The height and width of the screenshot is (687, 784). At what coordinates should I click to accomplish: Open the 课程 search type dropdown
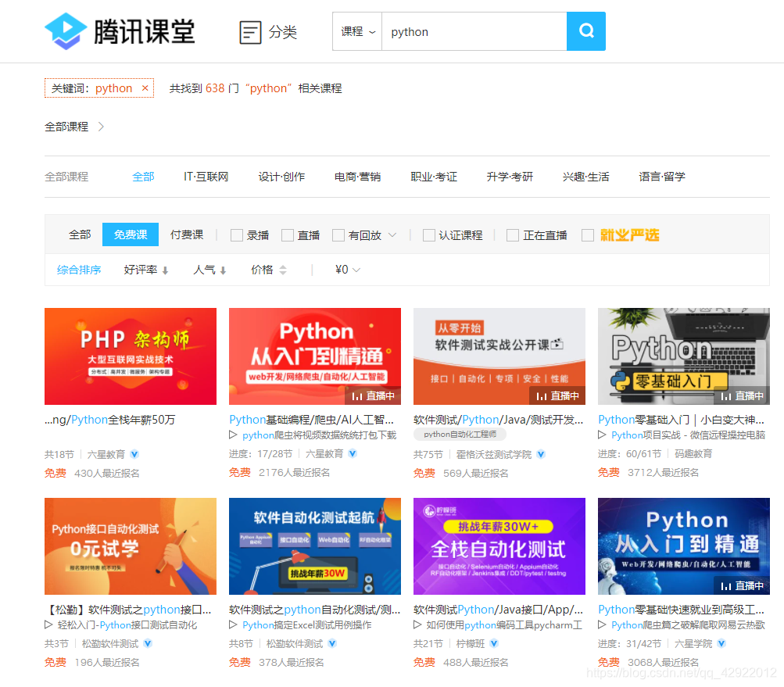click(x=356, y=31)
